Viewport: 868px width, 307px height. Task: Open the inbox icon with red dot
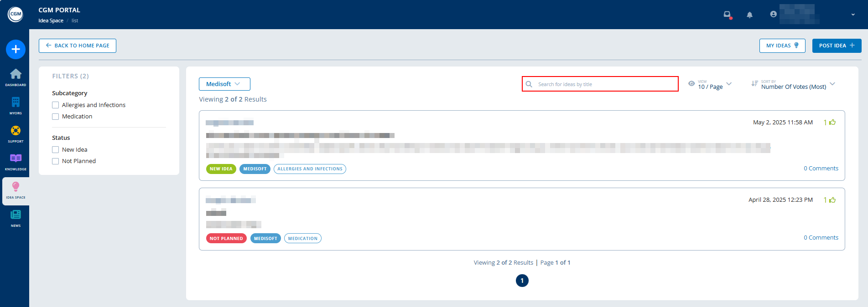pos(728,15)
